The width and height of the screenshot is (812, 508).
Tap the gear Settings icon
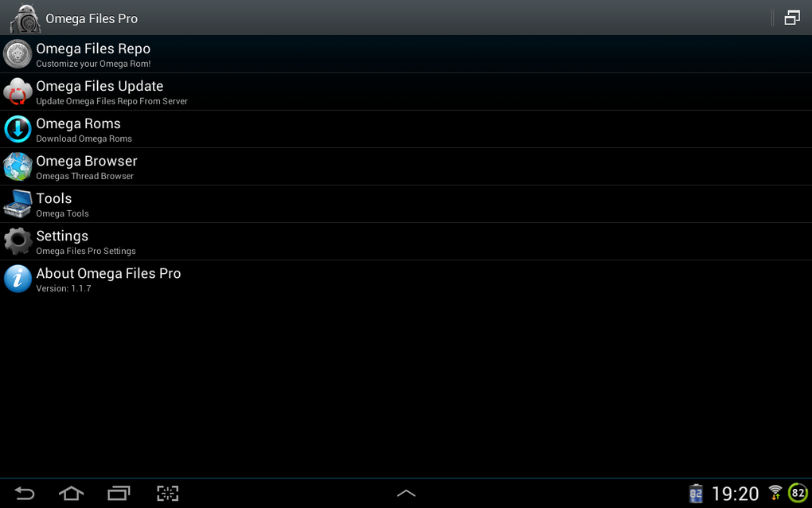click(x=18, y=241)
